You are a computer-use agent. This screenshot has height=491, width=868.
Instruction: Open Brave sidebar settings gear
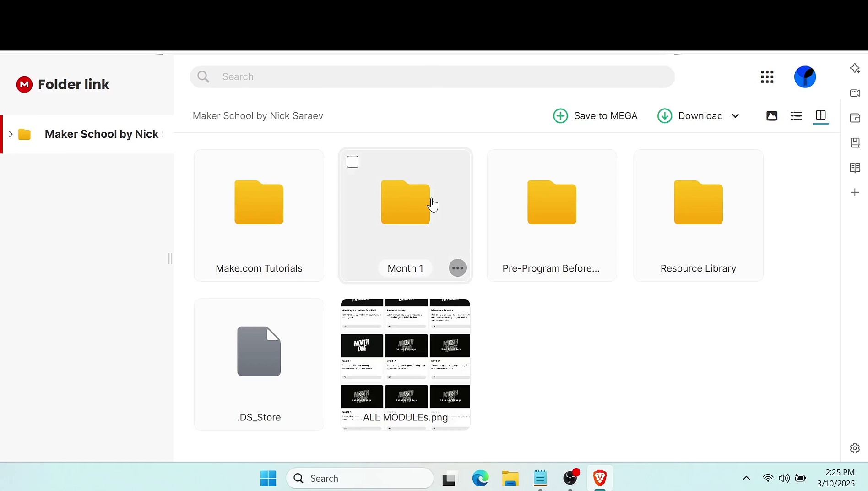coord(855,448)
